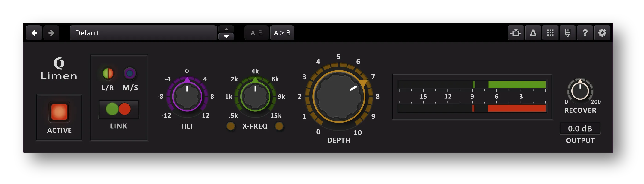Image resolution: width=644 pixels, height=184 pixels.
Task: Click the brush/theme icon in the toolbar
Action: [x=568, y=33]
